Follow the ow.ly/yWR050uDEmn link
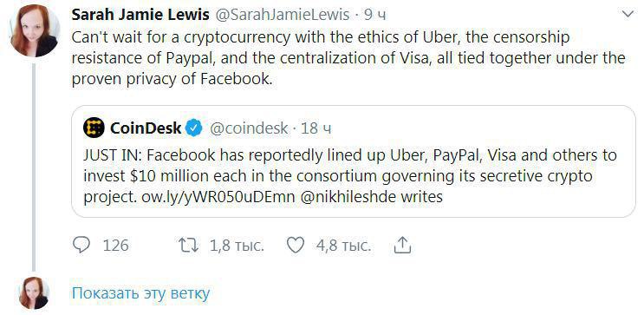Viewport: 644px width, 315px height. tap(218, 197)
